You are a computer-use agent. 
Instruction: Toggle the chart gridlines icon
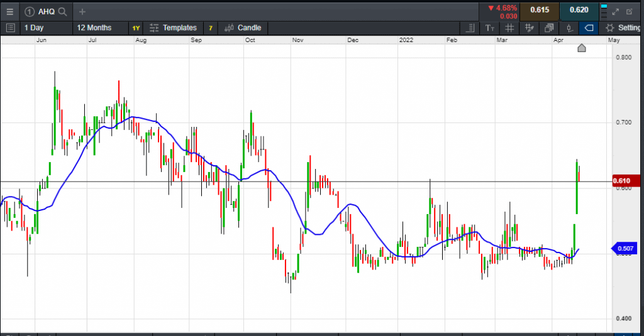(x=509, y=28)
